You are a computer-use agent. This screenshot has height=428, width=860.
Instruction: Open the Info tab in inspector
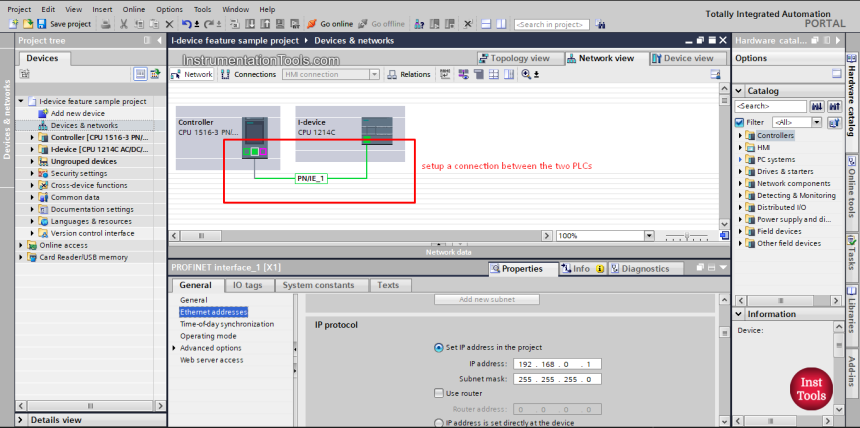[582, 269]
